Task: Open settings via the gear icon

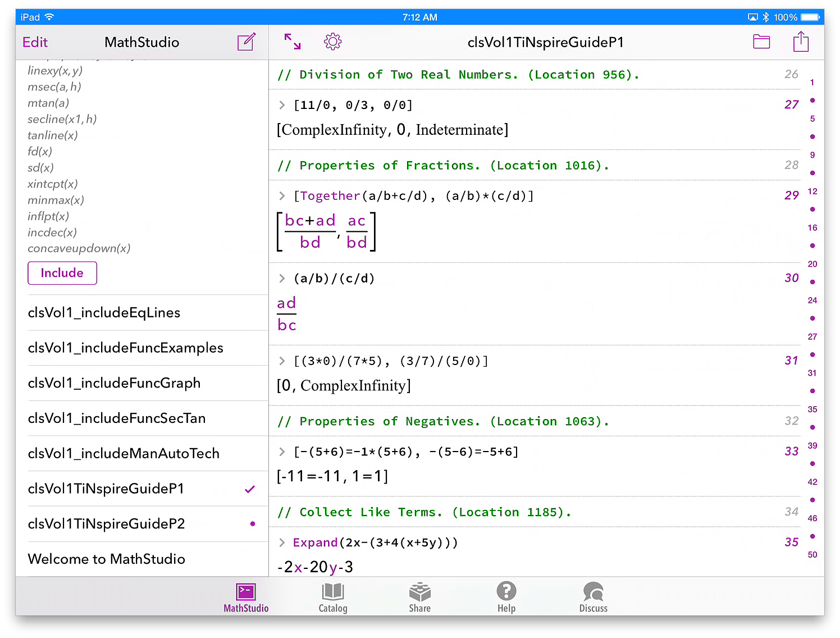Action: (332, 42)
